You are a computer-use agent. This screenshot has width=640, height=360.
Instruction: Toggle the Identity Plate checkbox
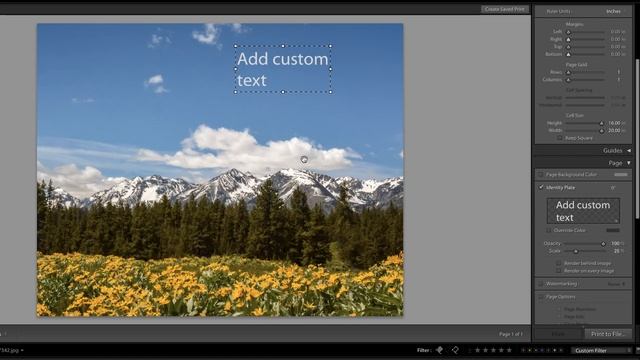(x=541, y=187)
